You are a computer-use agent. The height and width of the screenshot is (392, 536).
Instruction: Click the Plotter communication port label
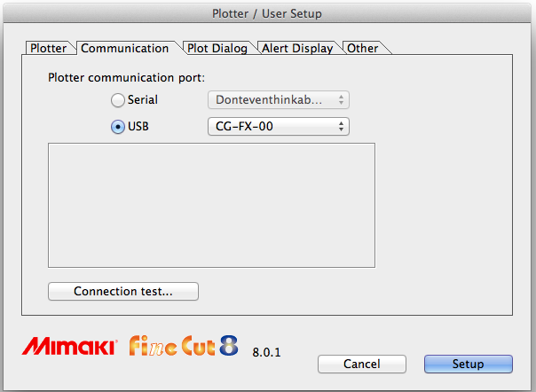pos(126,77)
